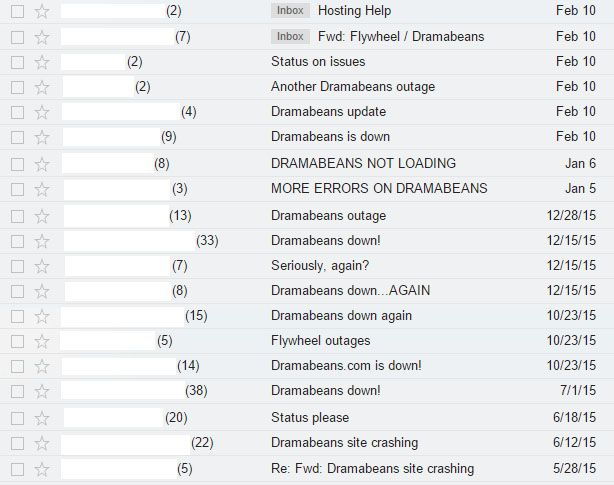The height and width of the screenshot is (485, 614).
Task: Star the Dramabeans site crashing 6/12/15 email
Action: [x=42, y=444]
